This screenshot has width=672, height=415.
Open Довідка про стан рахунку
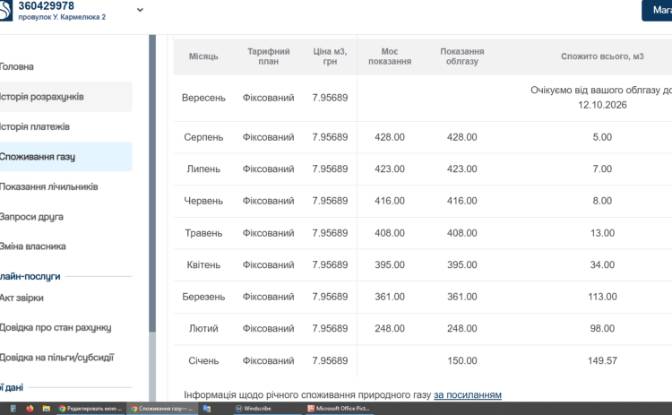click(56, 328)
